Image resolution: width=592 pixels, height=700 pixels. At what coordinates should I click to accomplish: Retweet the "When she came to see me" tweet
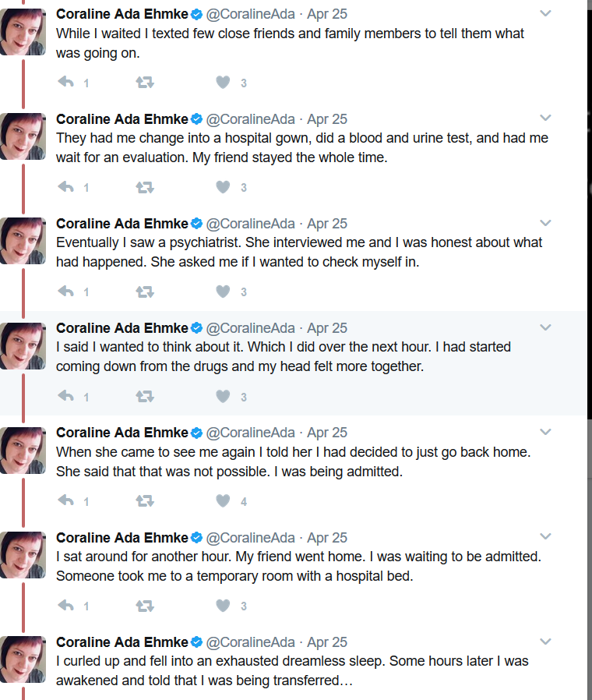coord(145,501)
